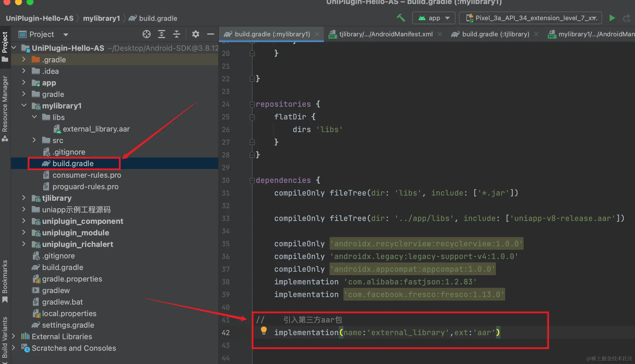Open Project panel settings gear
Image resolution: width=635 pixels, height=364 pixels.
point(195,34)
